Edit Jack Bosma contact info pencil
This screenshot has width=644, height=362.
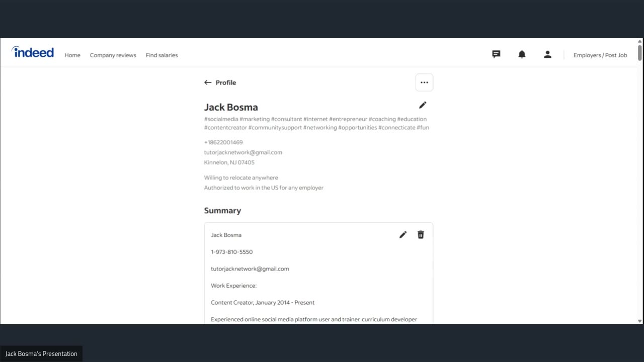[x=423, y=105]
